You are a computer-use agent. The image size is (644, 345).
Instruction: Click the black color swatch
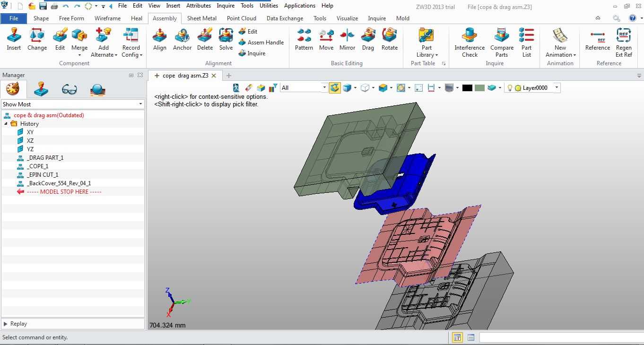pos(467,88)
